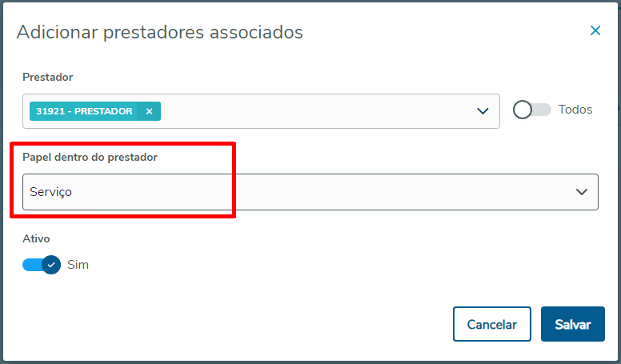The image size is (621, 364).
Task: Click the dialog title Adicionar prestadores associados
Action: tap(159, 32)
